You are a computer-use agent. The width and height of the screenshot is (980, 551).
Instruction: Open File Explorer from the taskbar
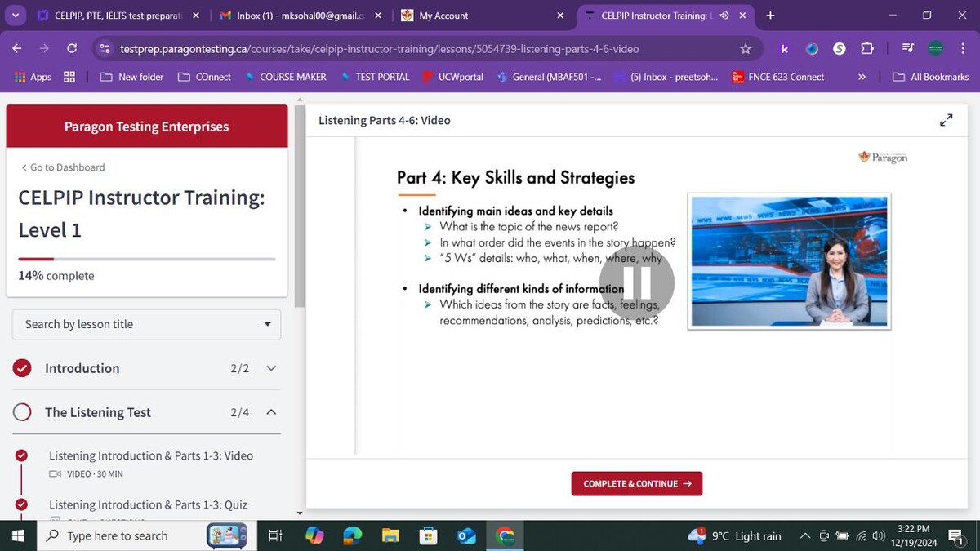pos(390,535)
